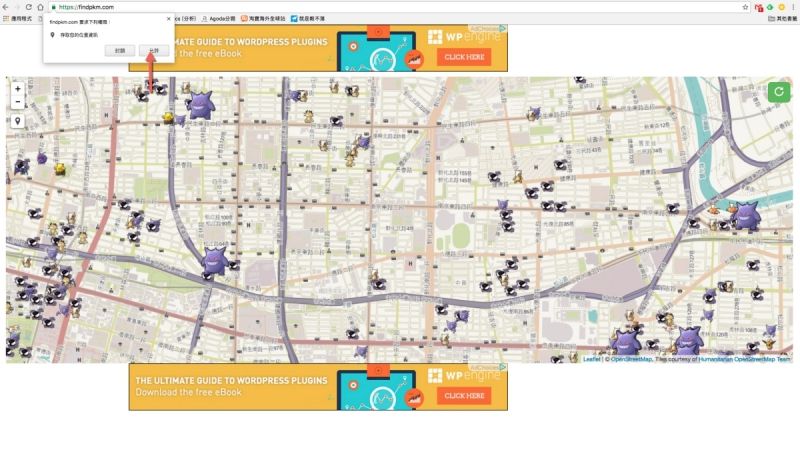The width and height of the screenshot is (800, 450).
Task: Open the Humanitarian OpenStreetMap Team link
Action: click(744, 359)
